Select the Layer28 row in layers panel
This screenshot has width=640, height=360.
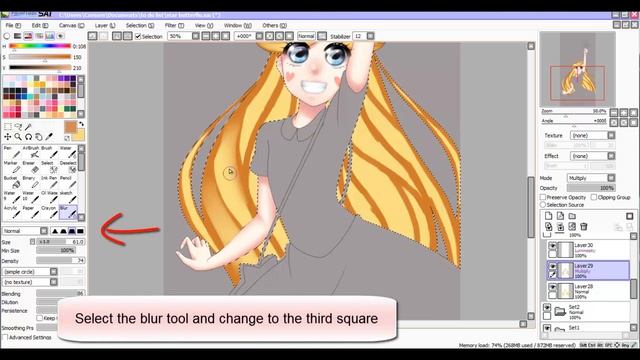pyautogui.click(x=588, y=291)
